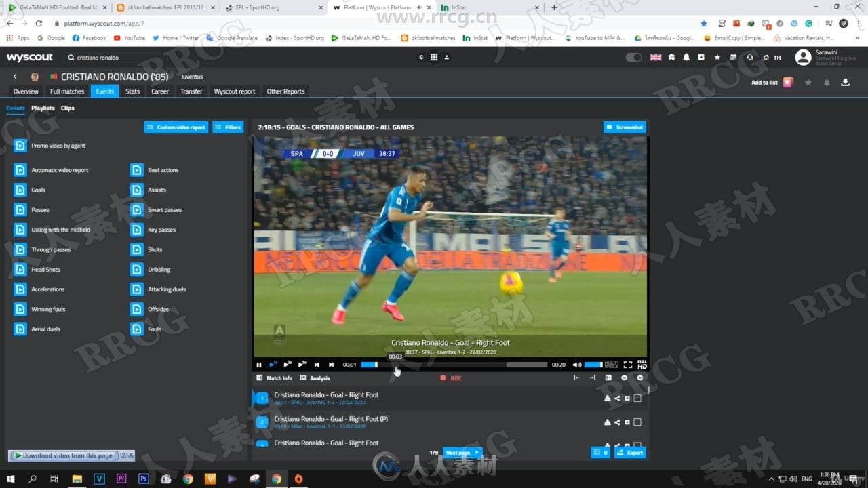The width and height of the screenshot is (868, 488).
Task: Mute the video with the speaker icon
Action: click(577, 365)
